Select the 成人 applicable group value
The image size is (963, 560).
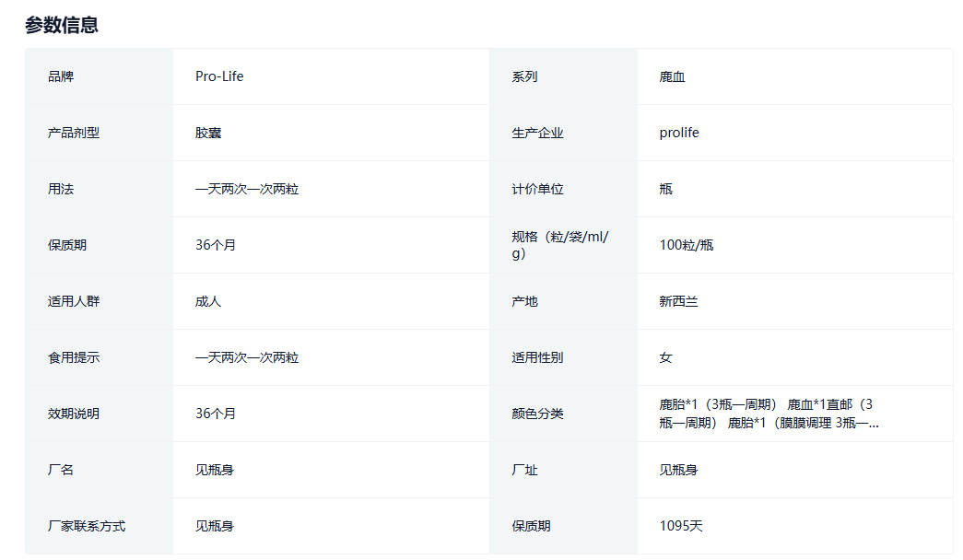(x=208, y=301)
